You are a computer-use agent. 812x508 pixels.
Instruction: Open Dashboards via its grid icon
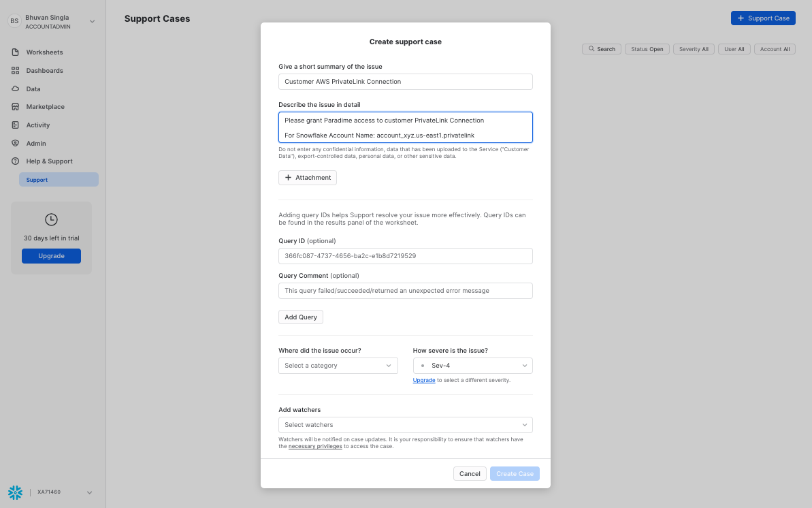(x=15, y=71)
